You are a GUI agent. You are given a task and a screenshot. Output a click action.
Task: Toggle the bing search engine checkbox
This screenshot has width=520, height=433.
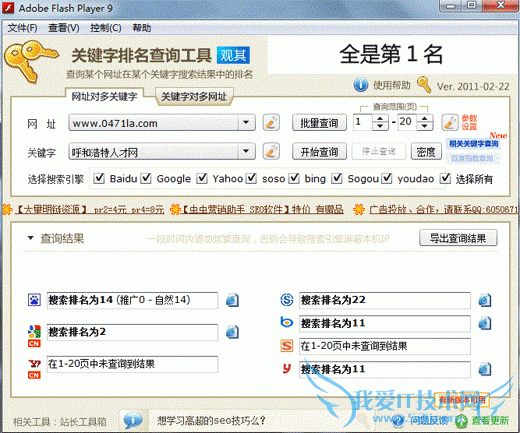[294, 178]
